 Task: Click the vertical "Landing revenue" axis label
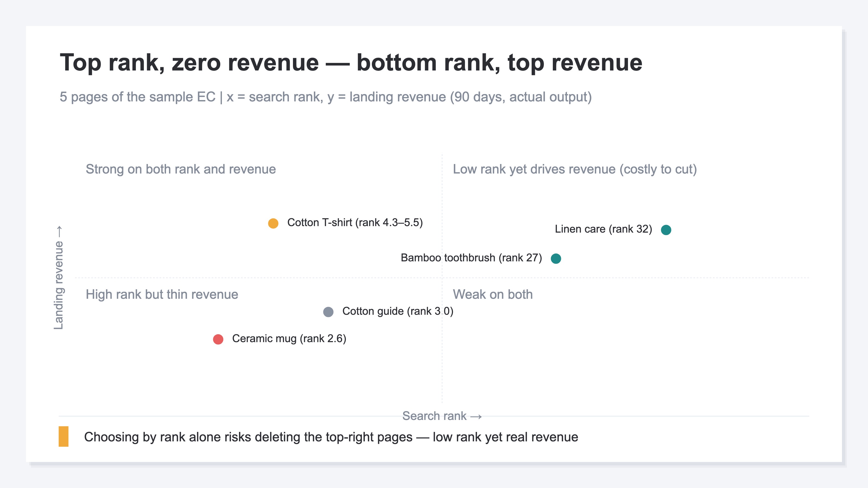[59, 278]
